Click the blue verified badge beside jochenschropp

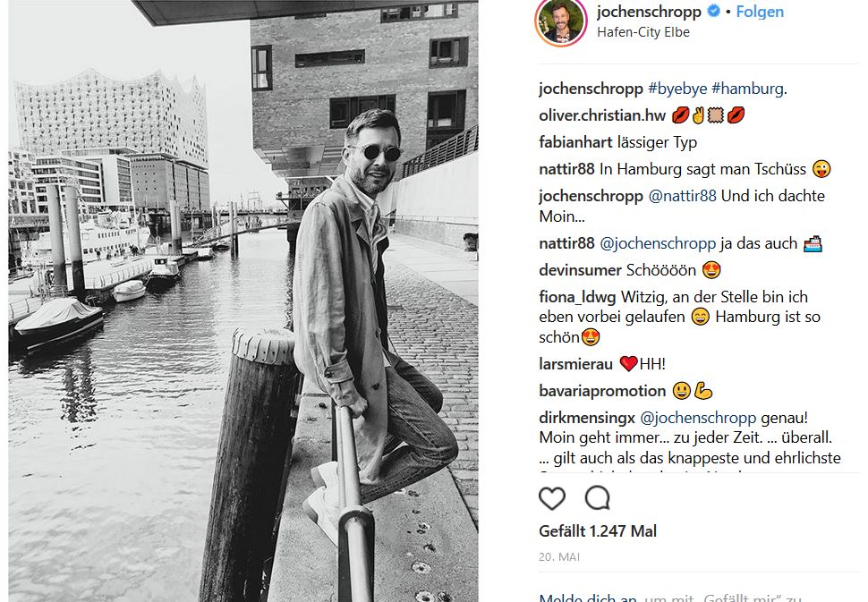tap(714, 11)
